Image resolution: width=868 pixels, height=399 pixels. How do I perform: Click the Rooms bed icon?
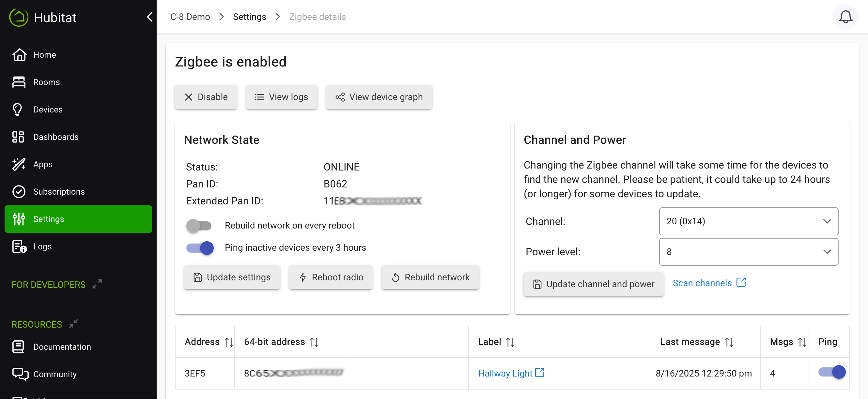pyautogui.click(x=19, y=82)
